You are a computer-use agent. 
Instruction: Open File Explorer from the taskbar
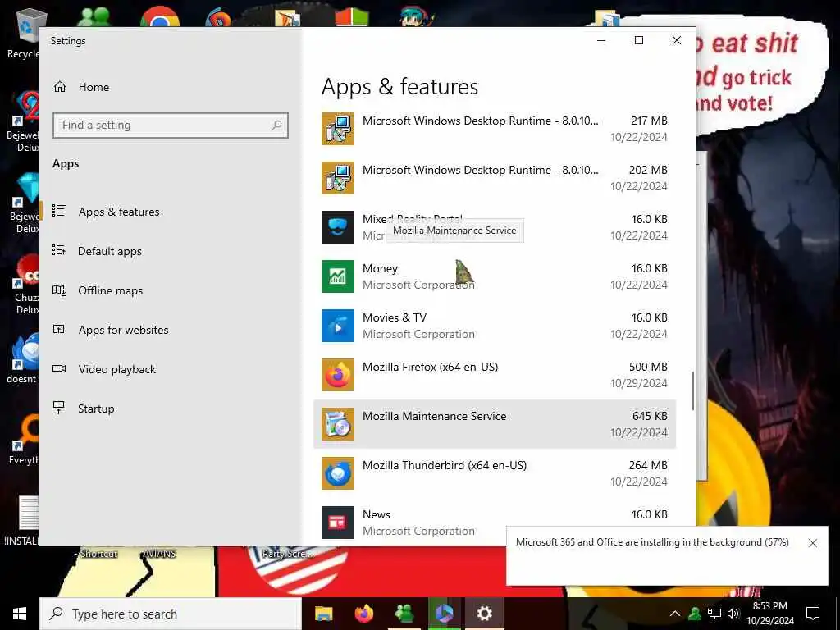(x=323, y=614)
